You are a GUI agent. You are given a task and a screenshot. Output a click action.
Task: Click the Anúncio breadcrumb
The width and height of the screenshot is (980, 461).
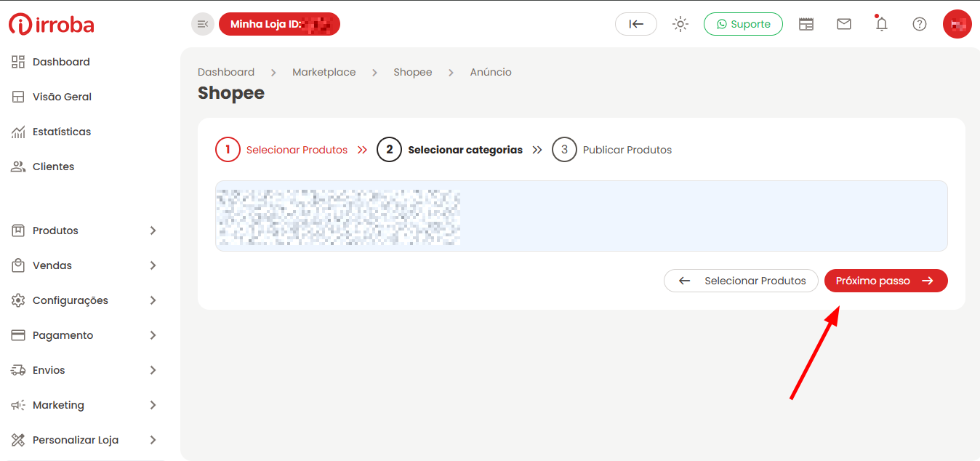(x=491, y=72)
